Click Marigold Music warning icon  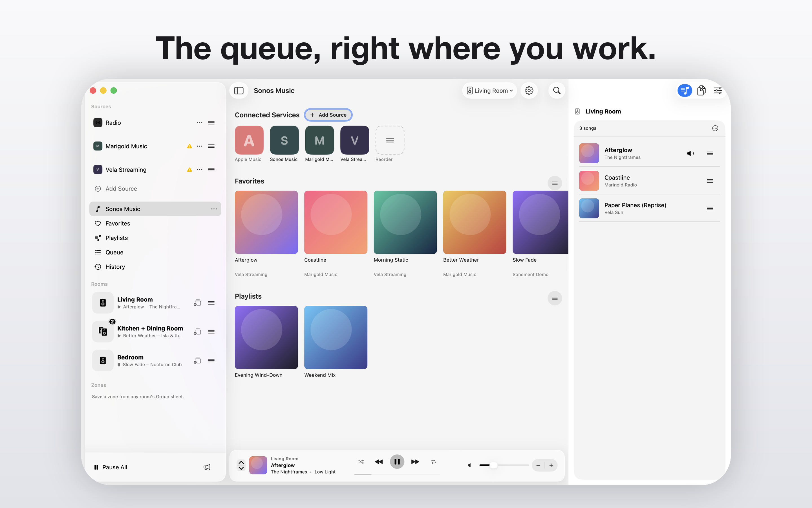coord(189,146)
